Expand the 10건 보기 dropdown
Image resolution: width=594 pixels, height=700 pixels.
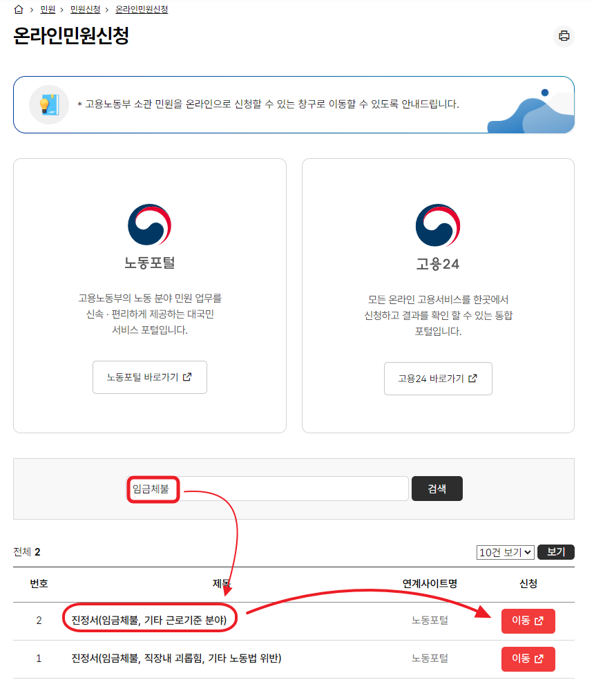[x=505, y=552]
